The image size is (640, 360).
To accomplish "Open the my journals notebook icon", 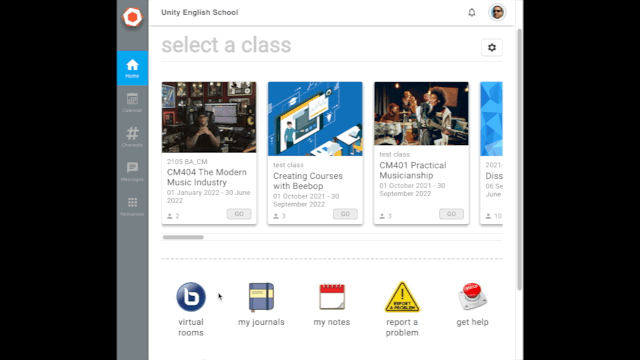I will 261,297.
